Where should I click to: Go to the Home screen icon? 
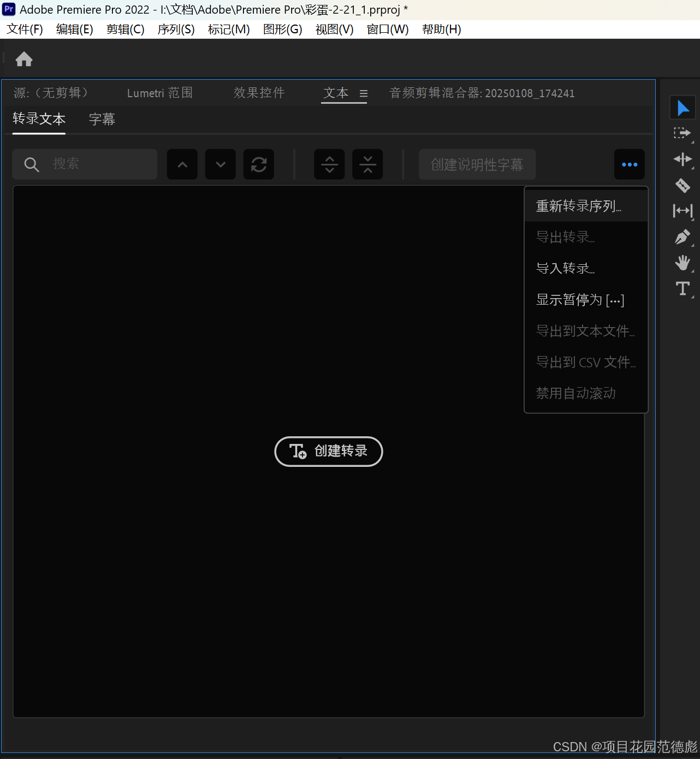tap(24, 59)
